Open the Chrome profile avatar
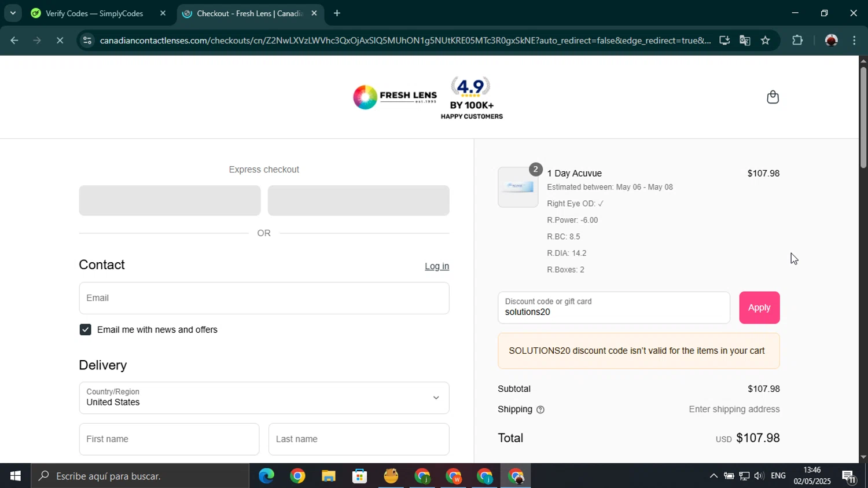The image size is (868, 488). tap(832, 41)
